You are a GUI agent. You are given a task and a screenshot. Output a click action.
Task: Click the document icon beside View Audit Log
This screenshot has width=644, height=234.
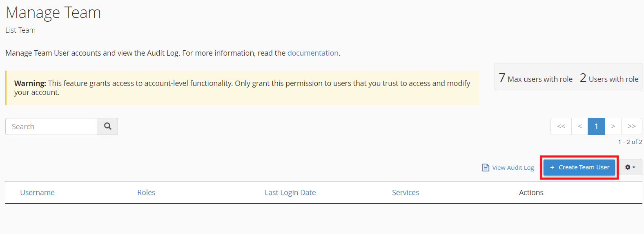tap(486, 168)
